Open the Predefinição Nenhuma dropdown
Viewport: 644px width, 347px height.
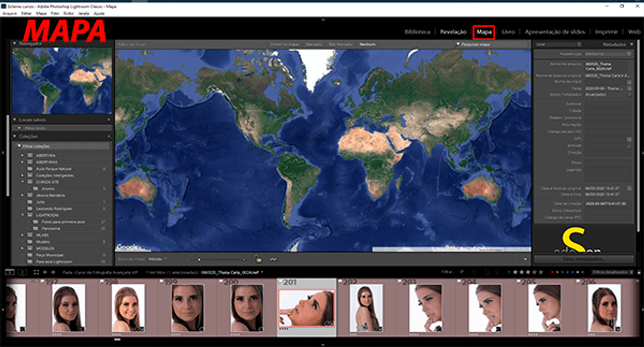click(x=609, y=54)
